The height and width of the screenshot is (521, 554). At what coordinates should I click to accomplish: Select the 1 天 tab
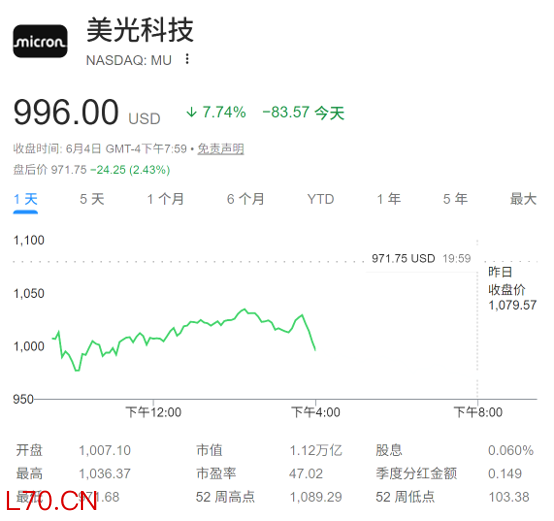[25, 199]
